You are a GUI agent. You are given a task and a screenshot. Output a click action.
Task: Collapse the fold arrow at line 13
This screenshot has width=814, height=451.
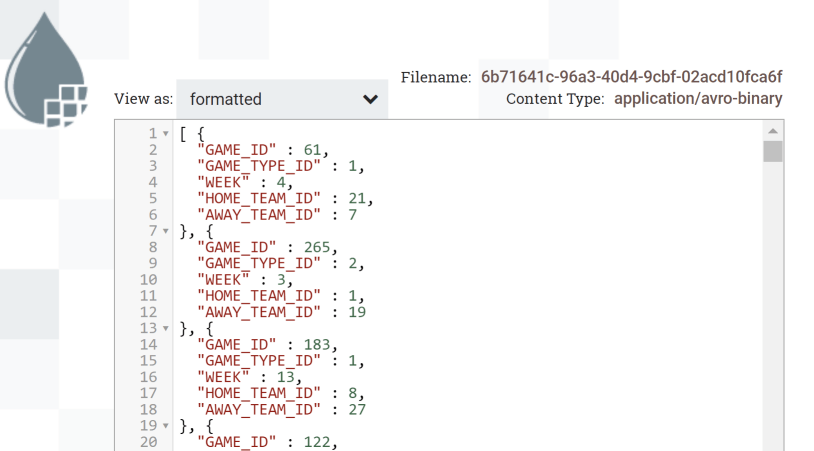166,329
